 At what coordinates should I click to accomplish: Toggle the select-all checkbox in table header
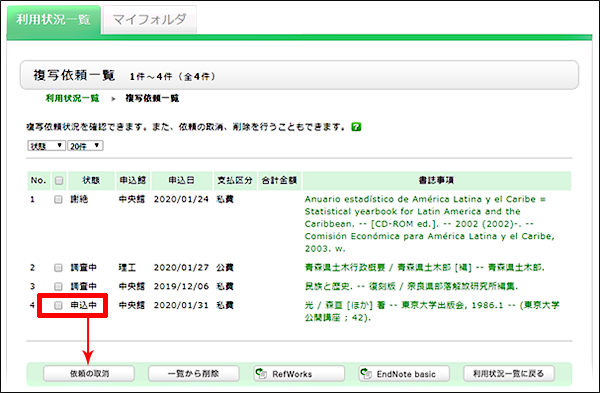59,180
